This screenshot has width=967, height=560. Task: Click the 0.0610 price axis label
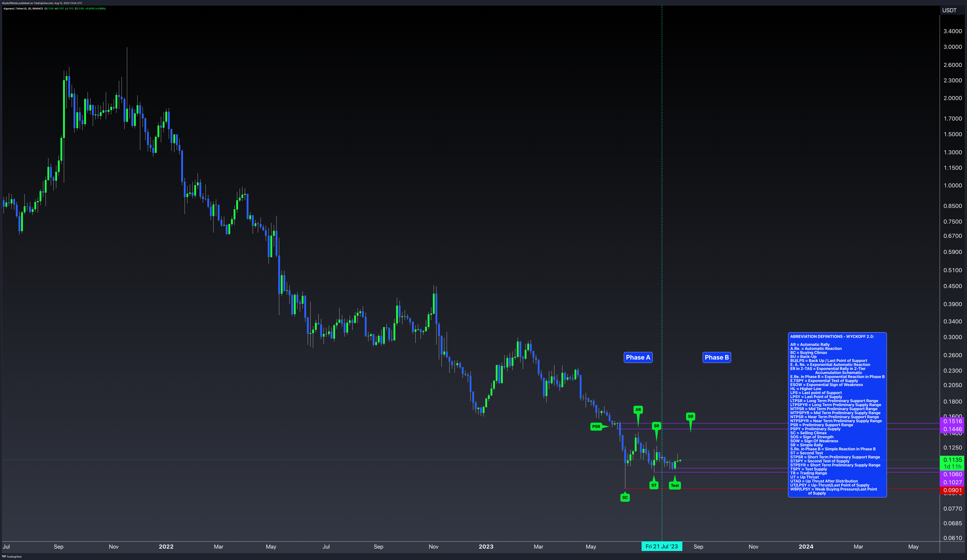pyautogui.click(x=953, y=538)
